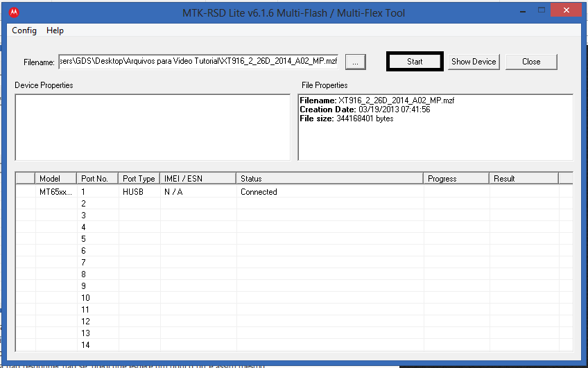
Task: Click the File size line in File Properties
Action: pyautogui.click(x=347, y=119)
